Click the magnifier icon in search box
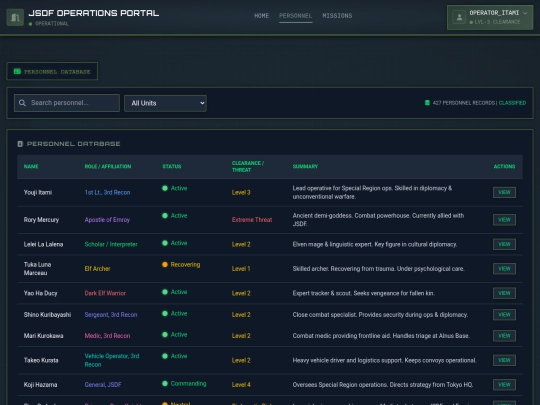Image resolution: width=540 pixels, height=405 pixels. (x=22, y=103)
